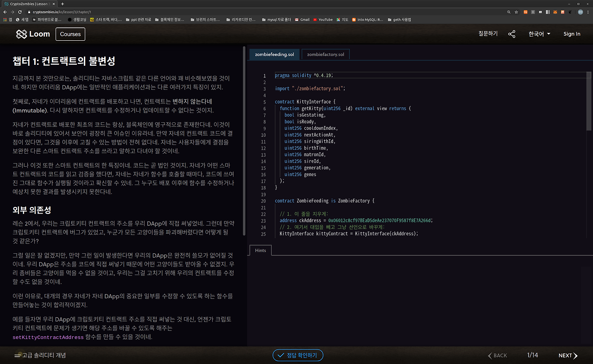Open the into MySQL: R... Blogger bookmark
The height and width of the screenshot is (364, 593).
(x=368, y=19)
